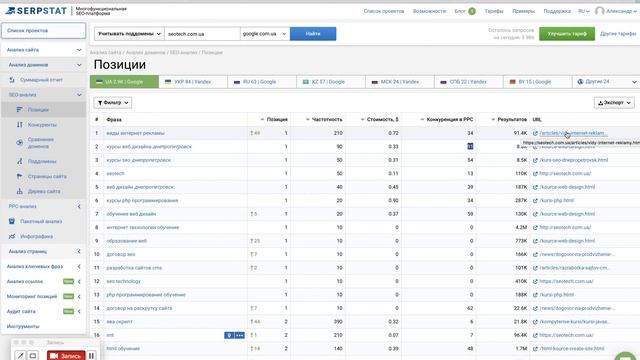Switch to the УКР Yandex database tab

(193, 82)
